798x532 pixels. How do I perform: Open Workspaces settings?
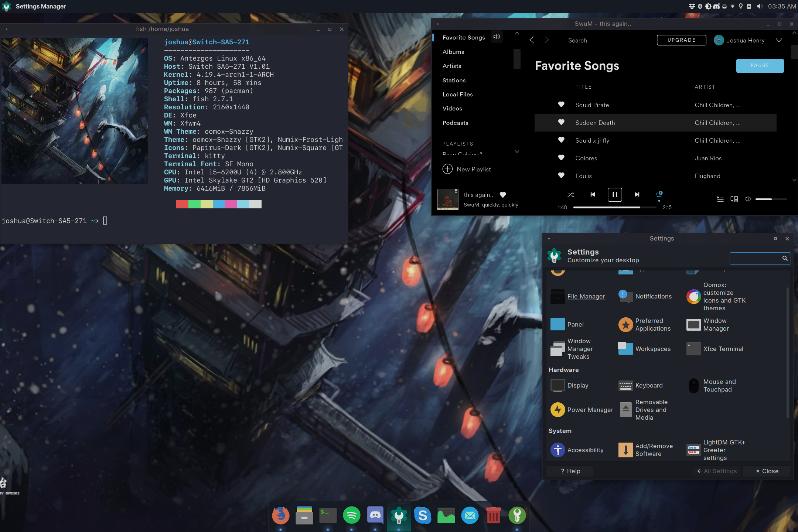[x=644, y=348]
